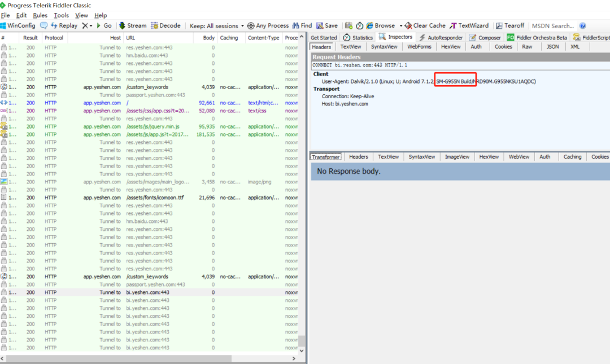Click the session list scroll-down arrow
Viewport: 610px width, 364px height.
pyautogui.click(x=302, y=350)
